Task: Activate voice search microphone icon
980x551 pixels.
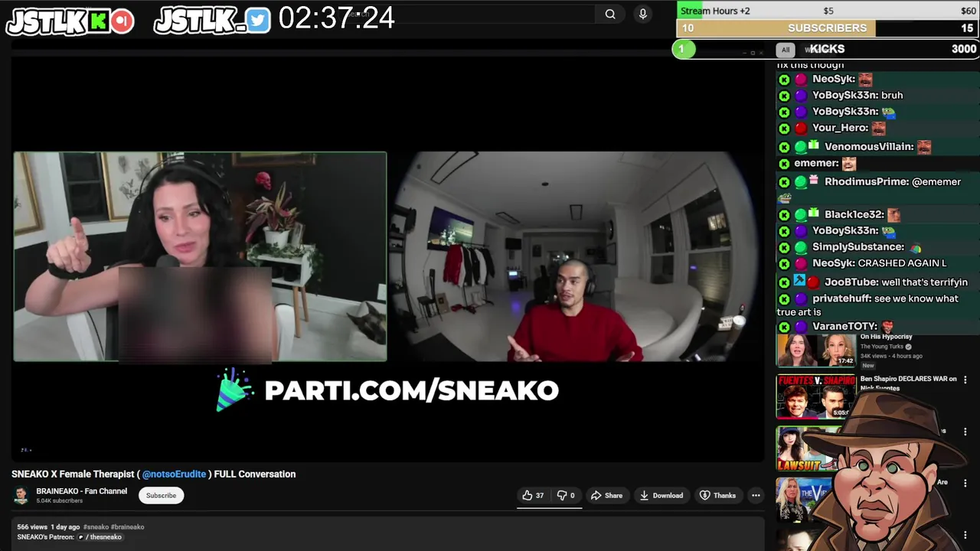Action: pyautogui.click(x=643, y=14)
